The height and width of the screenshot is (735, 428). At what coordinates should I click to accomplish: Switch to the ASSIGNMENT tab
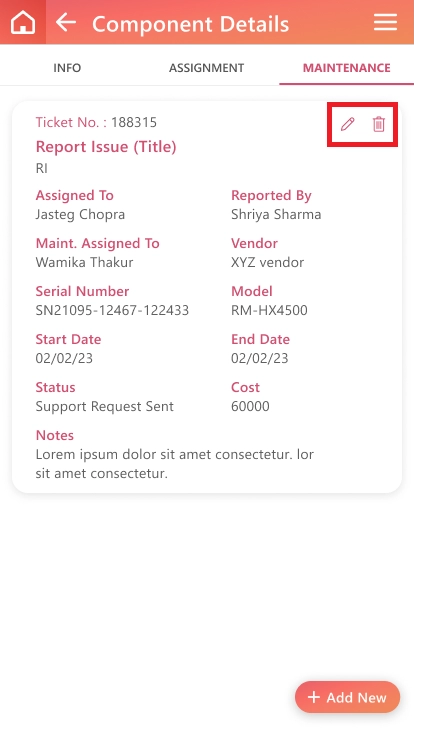pyautogui.click(x=206, y=68)
